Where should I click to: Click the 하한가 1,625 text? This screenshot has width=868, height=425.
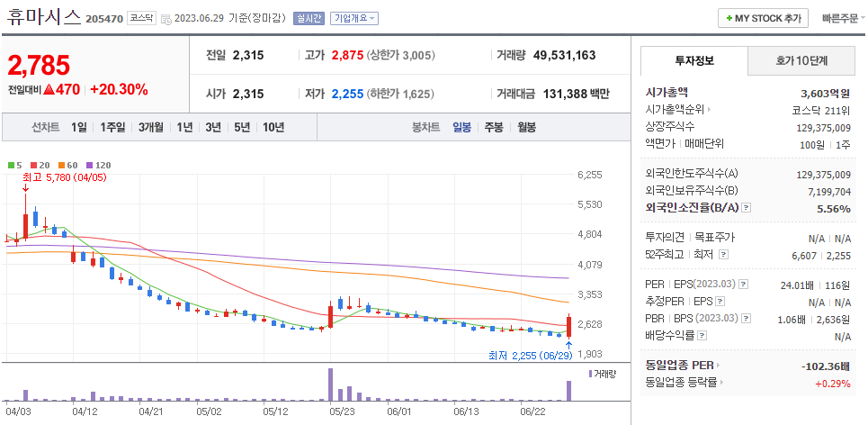tap(400, 95)
